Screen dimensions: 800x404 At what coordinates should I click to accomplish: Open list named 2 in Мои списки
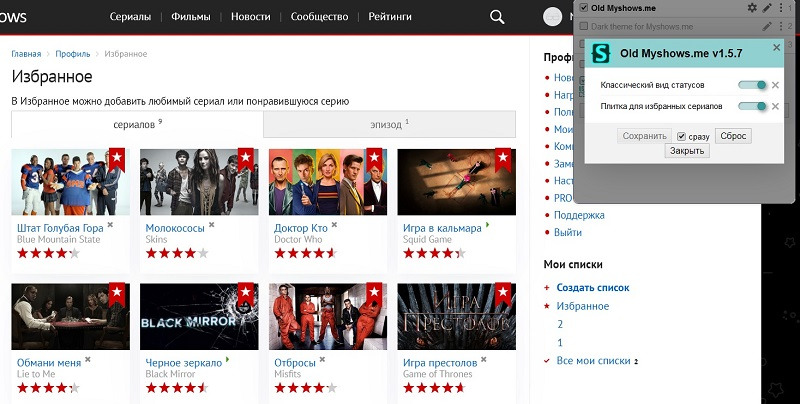click(560, 324)
